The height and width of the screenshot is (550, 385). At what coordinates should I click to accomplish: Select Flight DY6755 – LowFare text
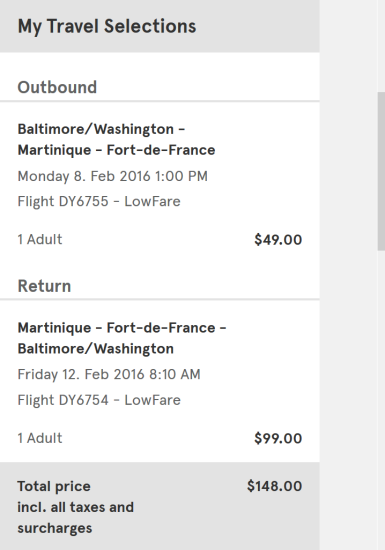(x=99, y=201)
